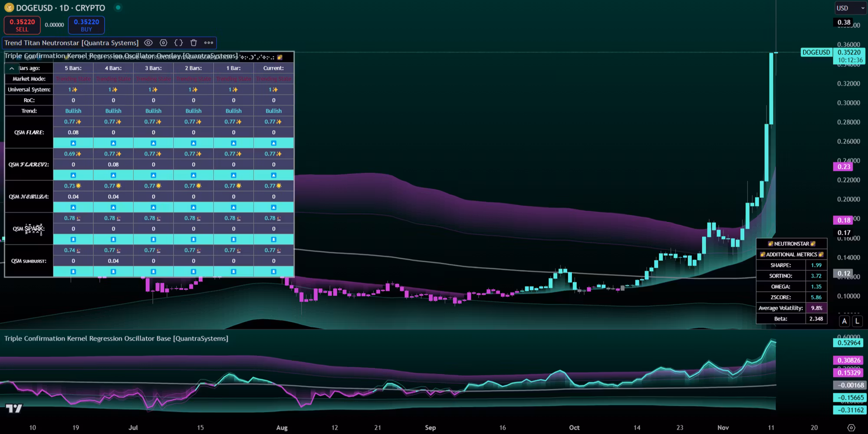Open time axis settings gear icon
The image size is (868, 434).
pos(851,427)
